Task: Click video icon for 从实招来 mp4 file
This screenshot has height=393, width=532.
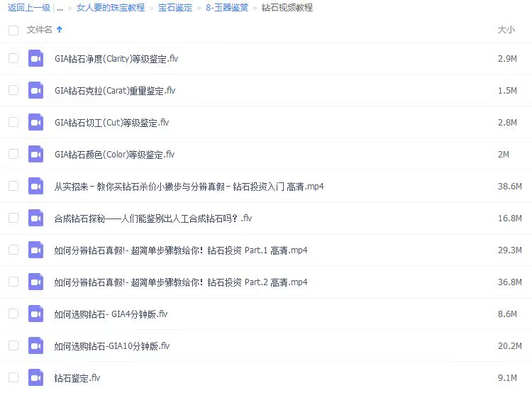Action: 35,186
